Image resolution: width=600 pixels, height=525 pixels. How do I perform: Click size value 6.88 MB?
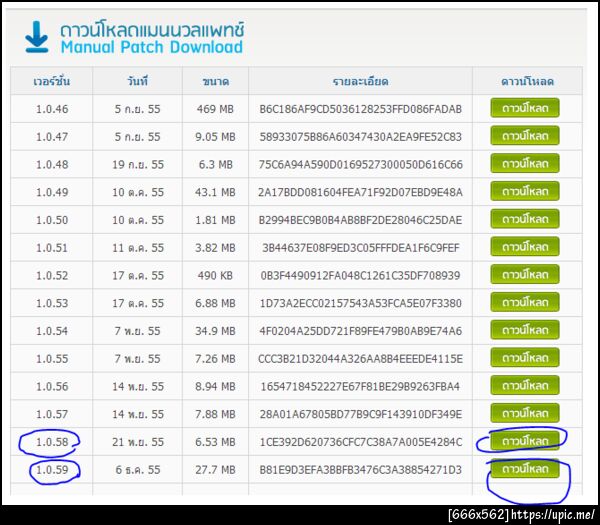pyautogui.click(x=215, y=303)
